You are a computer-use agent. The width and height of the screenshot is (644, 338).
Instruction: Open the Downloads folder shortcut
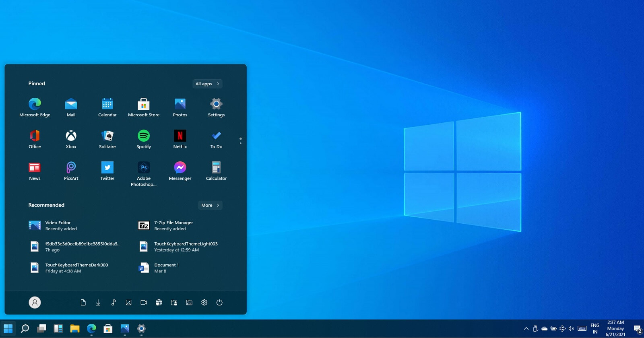[98, 303]
